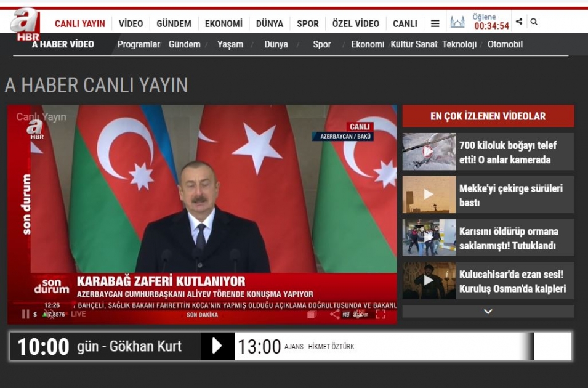Go to Otomobil in sub-navigation
This screenshot has width=588, height=388.
tap(505, 44)
